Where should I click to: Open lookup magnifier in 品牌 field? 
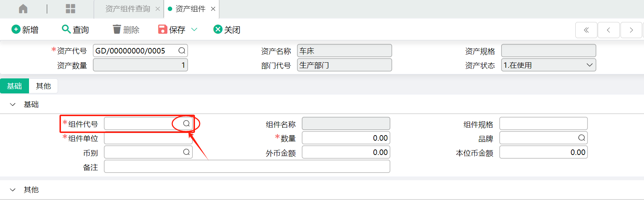click(x=582, y=138)
